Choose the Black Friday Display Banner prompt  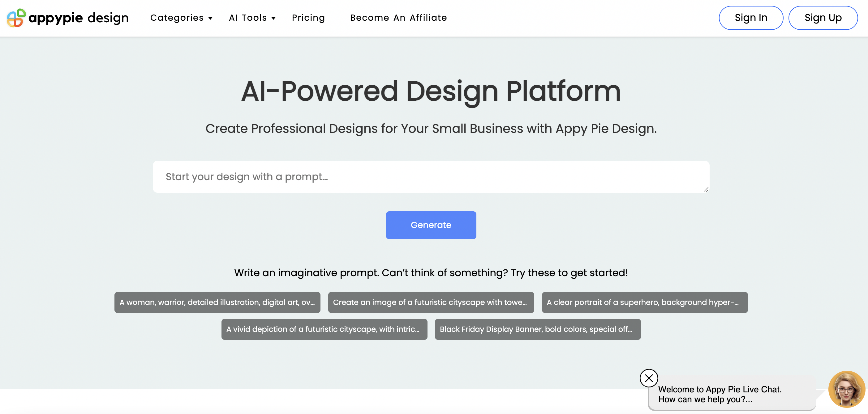point(537,329)
